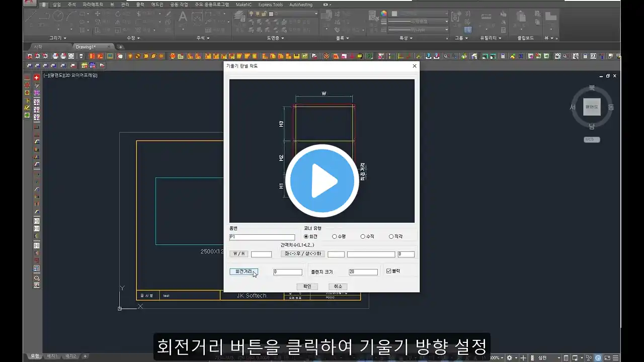Click the W / H button
644x362 pixels.
coord(239,254)
